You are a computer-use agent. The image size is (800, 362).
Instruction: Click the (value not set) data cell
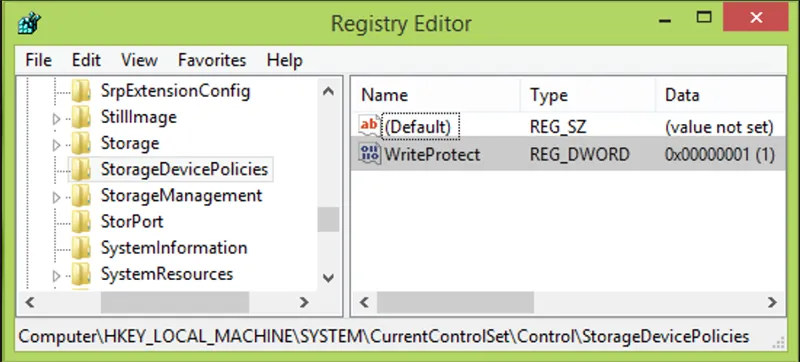[719, 127]
